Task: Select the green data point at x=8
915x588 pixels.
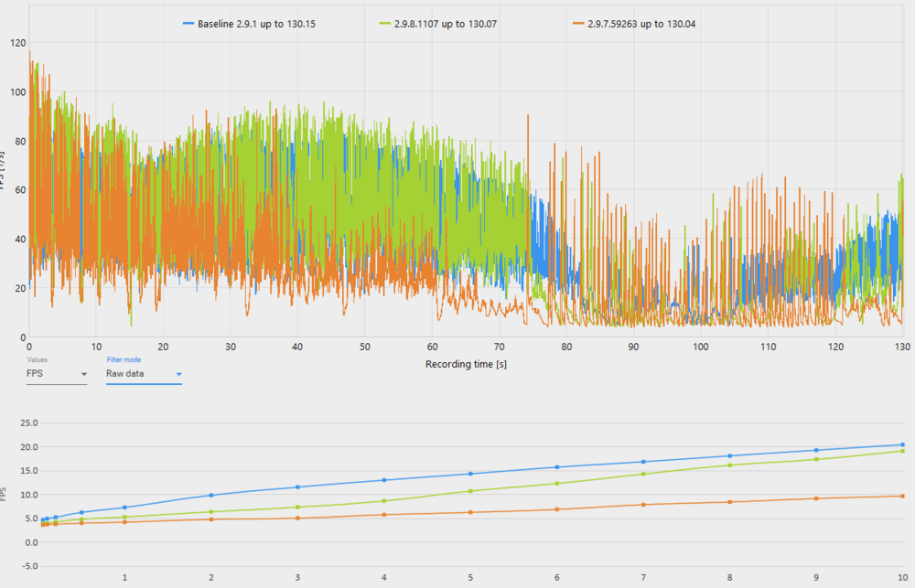Action: click(730, 465)
